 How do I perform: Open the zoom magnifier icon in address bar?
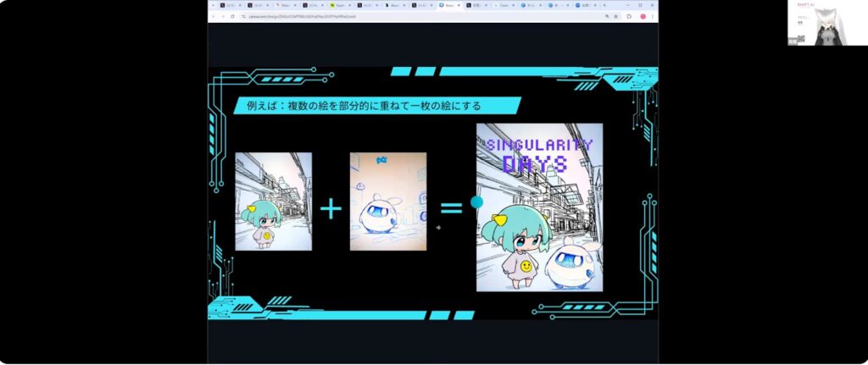click(606, 16)
